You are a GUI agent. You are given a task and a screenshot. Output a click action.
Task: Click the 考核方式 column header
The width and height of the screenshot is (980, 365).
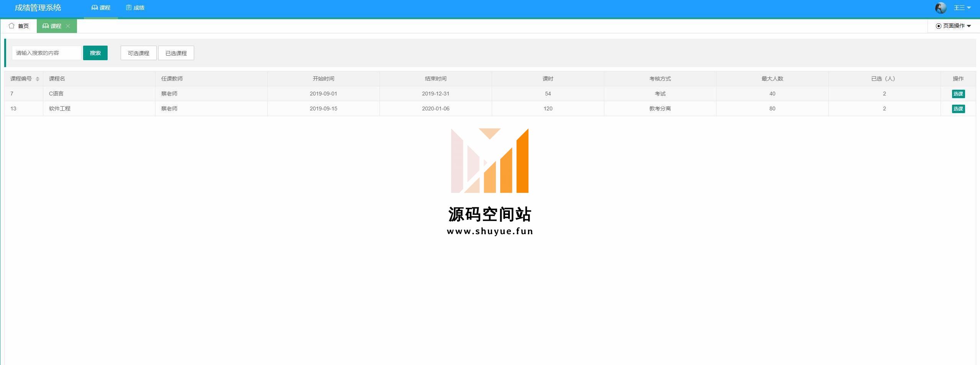pos(660,79)
